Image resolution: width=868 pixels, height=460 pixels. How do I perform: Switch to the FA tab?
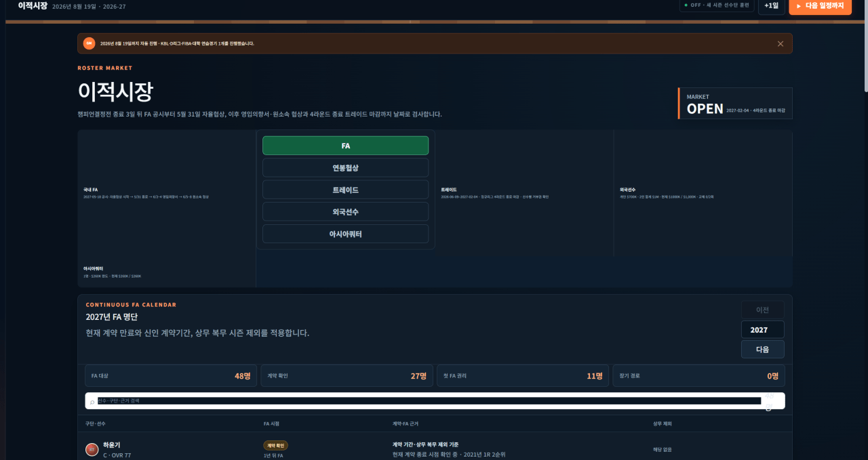(346, 146)
